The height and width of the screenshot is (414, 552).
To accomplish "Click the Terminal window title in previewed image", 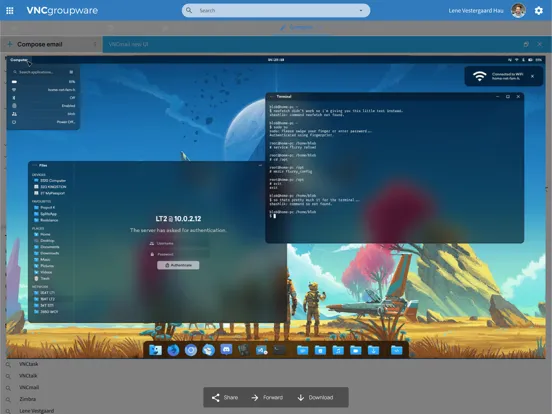I will click(x=284, y=96).
